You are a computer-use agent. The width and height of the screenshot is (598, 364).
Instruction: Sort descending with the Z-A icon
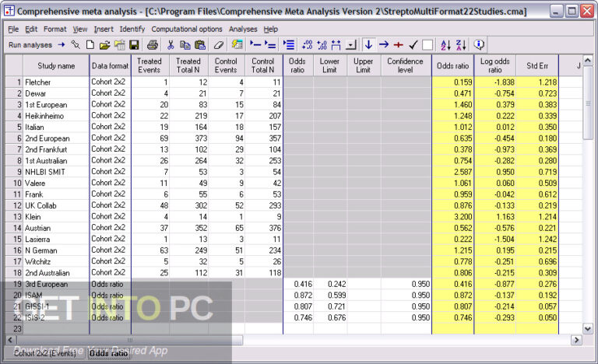pyautogui.click(x=461, y=45)
